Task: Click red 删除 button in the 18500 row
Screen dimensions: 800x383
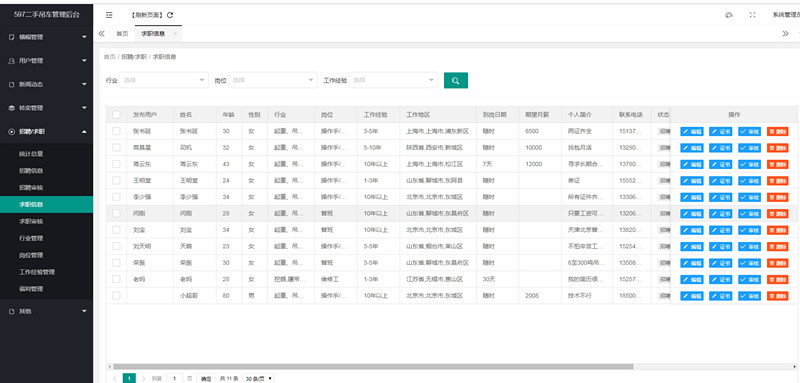Action: (x=778, y=296)
